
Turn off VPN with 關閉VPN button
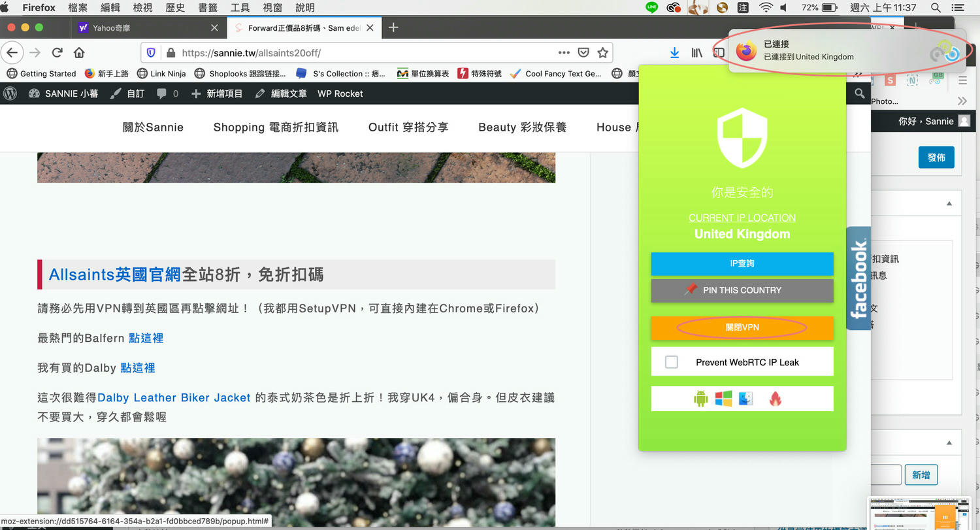coord(742,327)
